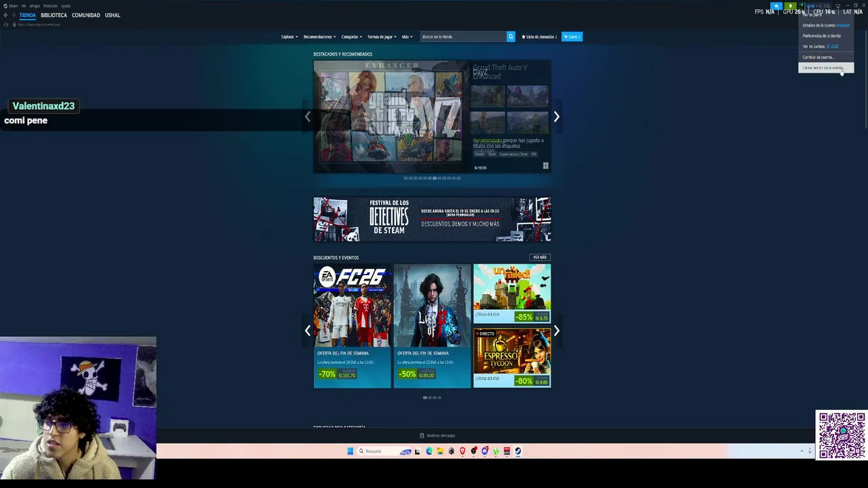Select Ver mi cartera entry
This screenshot has height=488, width=868.
pos(826,46)
